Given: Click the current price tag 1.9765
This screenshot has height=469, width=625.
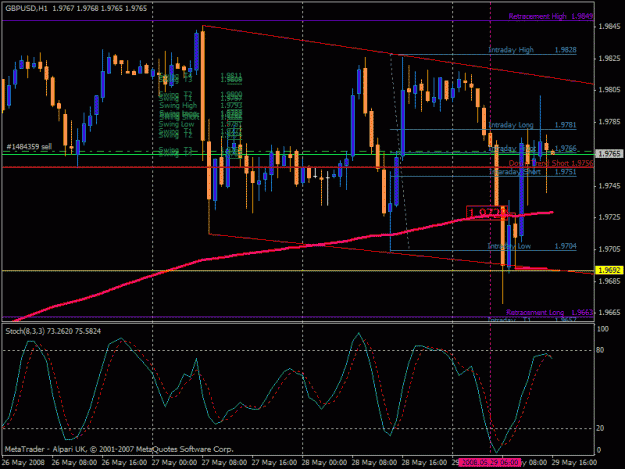Looking at the screenshot, I should (x=609, y=153).
